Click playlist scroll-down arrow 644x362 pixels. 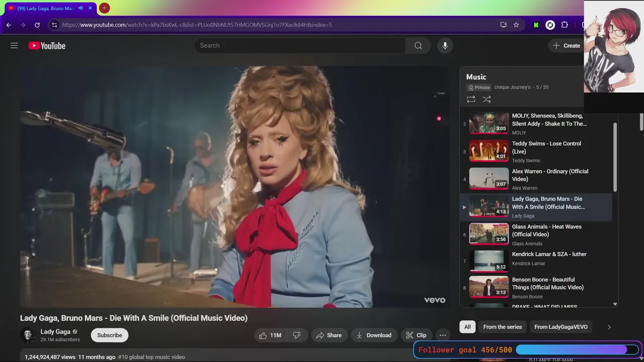coord(615,304)
